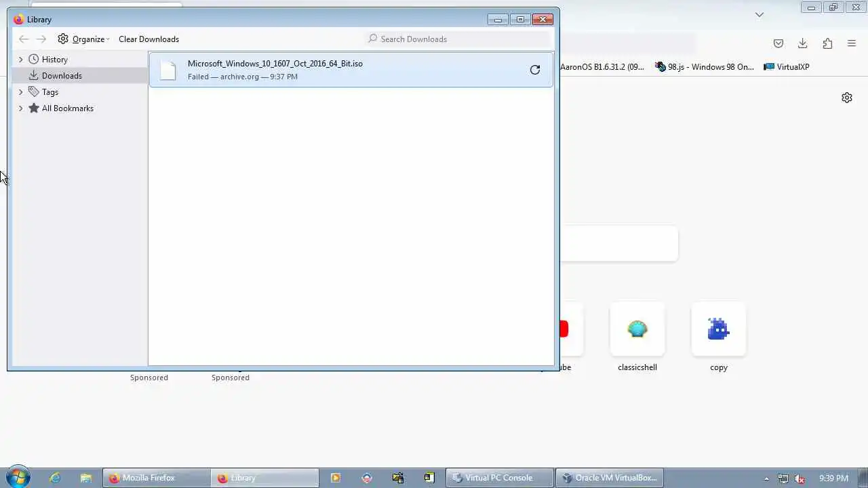Select History in the Library sidebar
Image resolution: width=868 pixels, height=488 pixels.
point(54,60)
